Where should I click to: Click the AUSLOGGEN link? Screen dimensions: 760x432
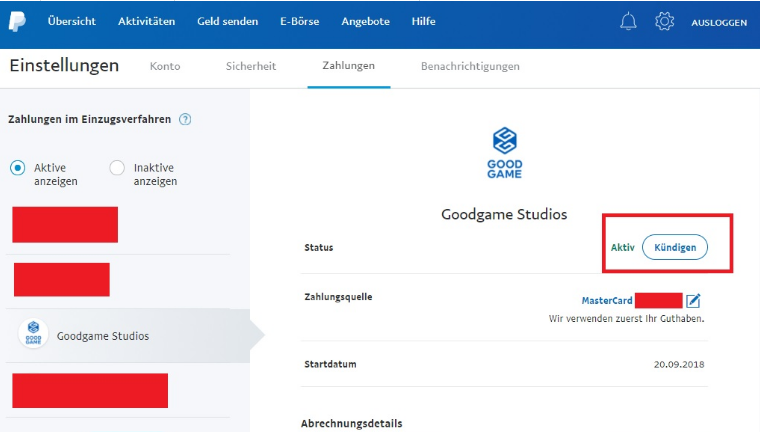click(719, 23)
